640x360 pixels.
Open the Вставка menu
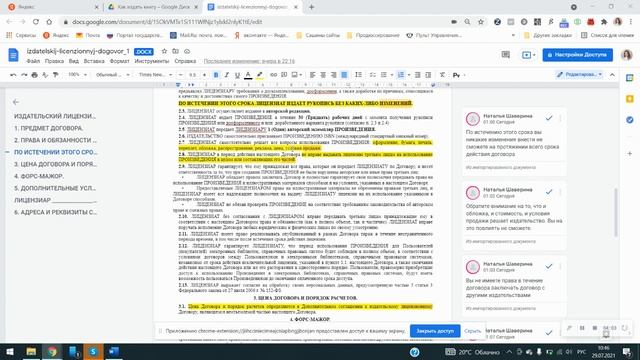94,61
